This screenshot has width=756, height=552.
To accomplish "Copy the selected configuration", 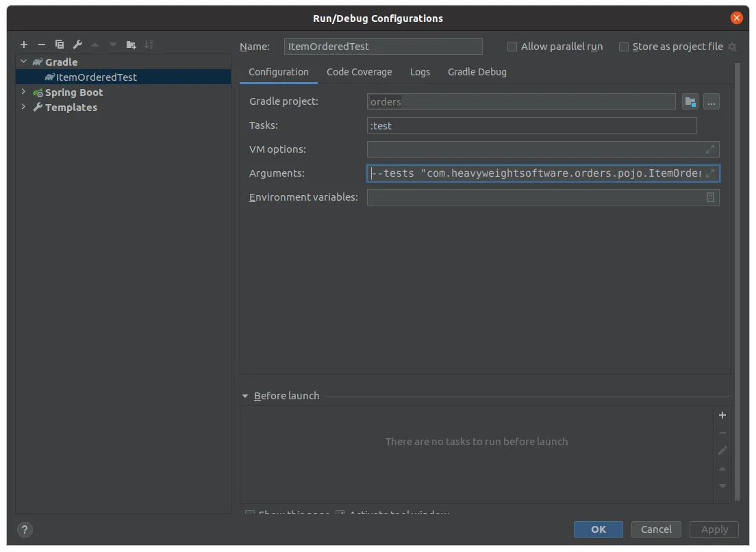I will click(60, 45).
